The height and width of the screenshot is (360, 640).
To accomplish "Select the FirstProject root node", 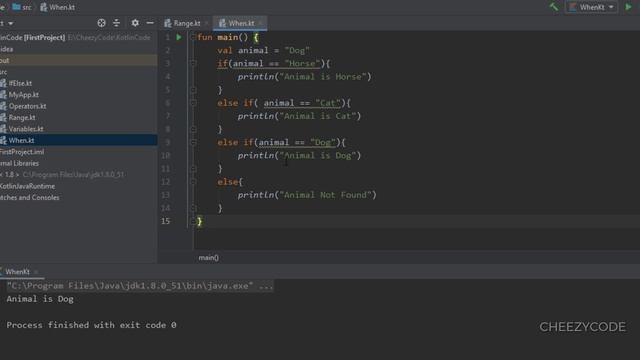I will 75,38.
